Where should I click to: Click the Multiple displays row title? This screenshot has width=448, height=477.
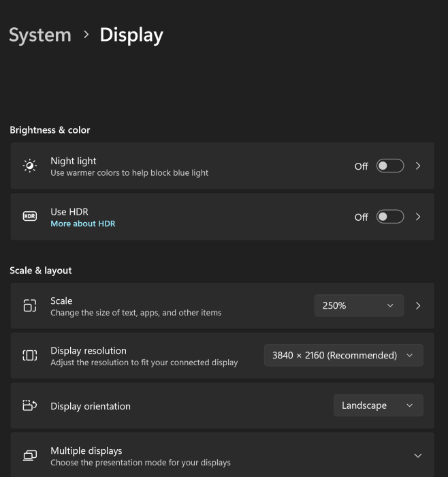(86, 450)
